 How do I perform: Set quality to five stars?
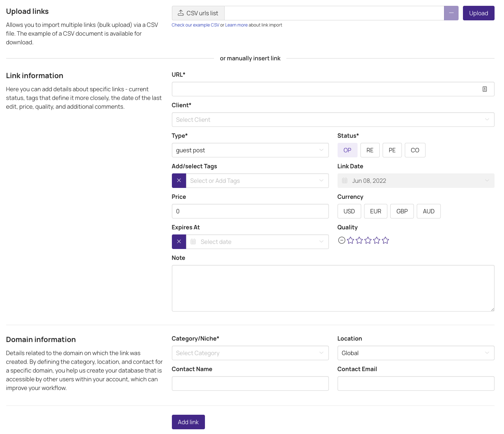386,240
